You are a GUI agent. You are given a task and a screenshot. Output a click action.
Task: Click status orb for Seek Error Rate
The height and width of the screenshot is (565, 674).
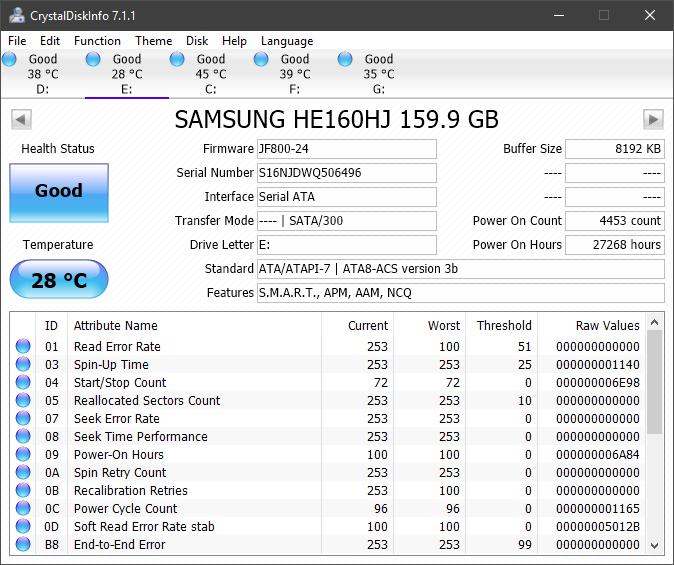tap(23, 418)
